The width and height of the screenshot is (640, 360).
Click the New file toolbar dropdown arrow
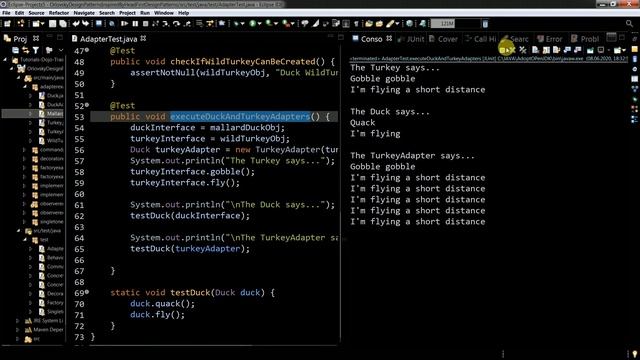42,24
